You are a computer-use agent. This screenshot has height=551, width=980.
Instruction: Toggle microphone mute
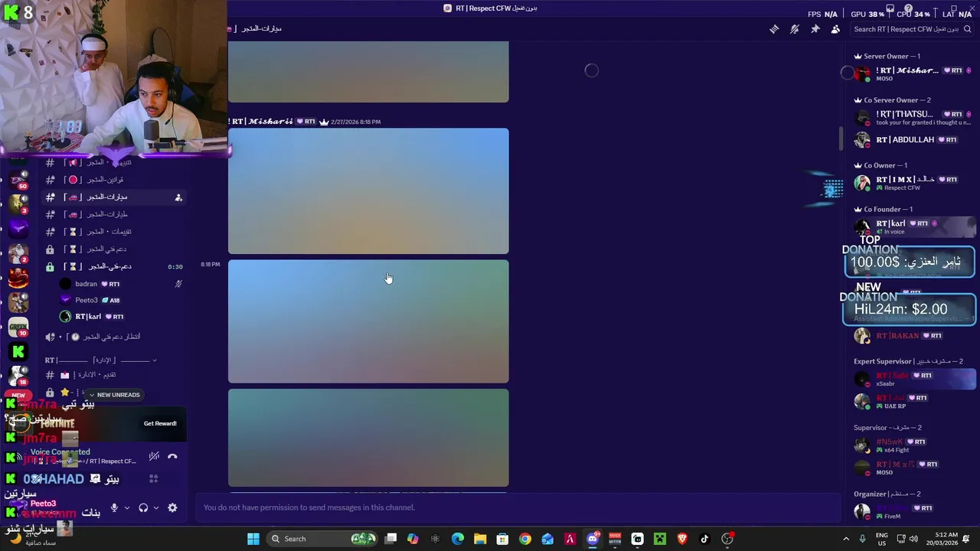(x=114, y=507)
